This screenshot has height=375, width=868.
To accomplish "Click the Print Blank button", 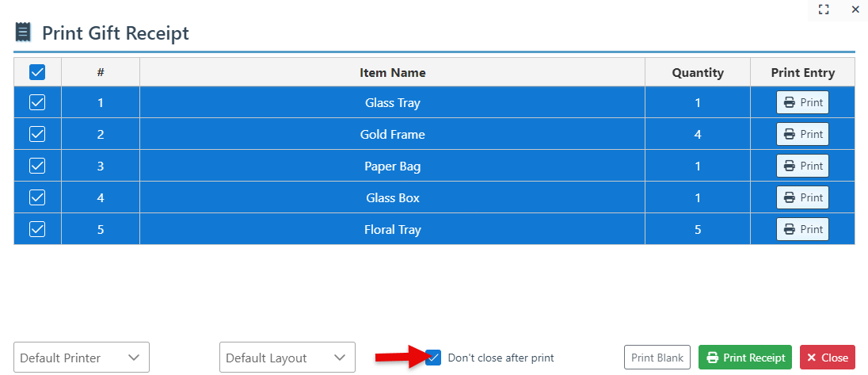I will coord(657,358).
